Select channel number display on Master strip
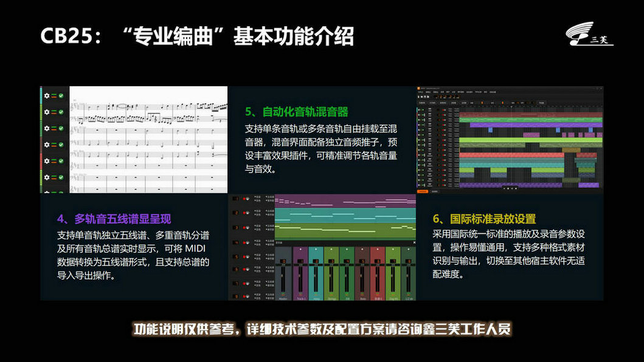 click(x=283, y=261)
